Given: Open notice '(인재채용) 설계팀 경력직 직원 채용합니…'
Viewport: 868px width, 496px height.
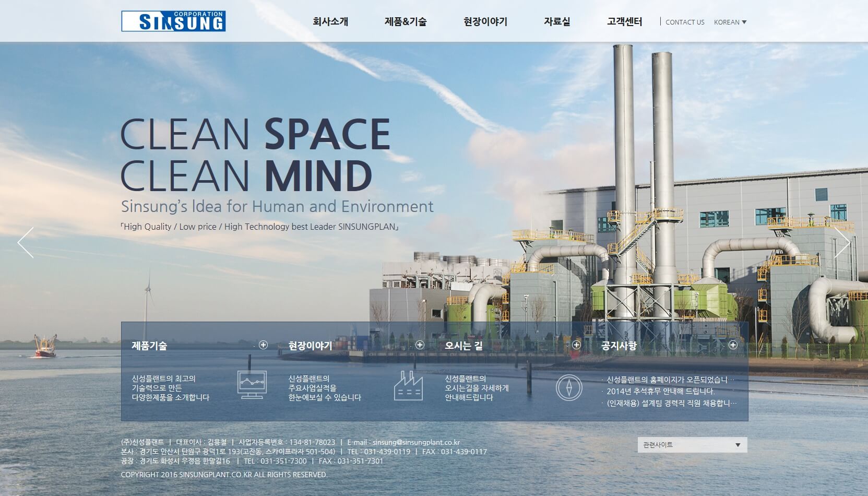Looking at the screenshot, I should pos(672,403).
